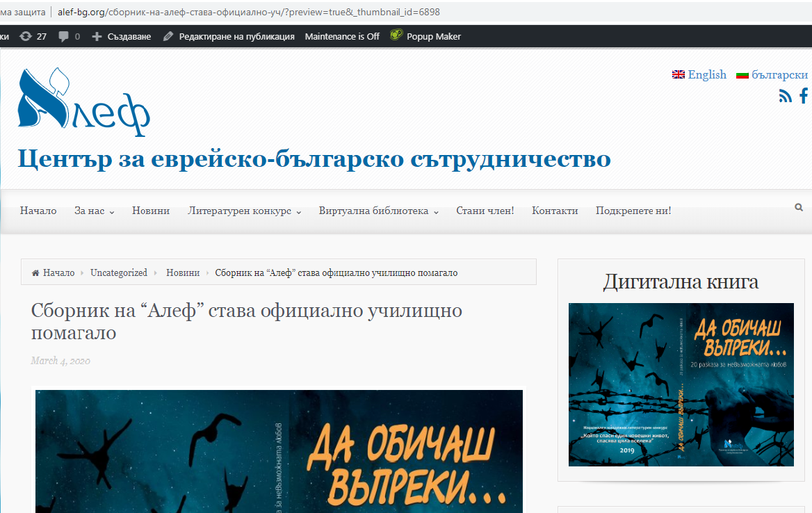
Task: Open the Контакти menu item
Action: [x=555, y=211]
